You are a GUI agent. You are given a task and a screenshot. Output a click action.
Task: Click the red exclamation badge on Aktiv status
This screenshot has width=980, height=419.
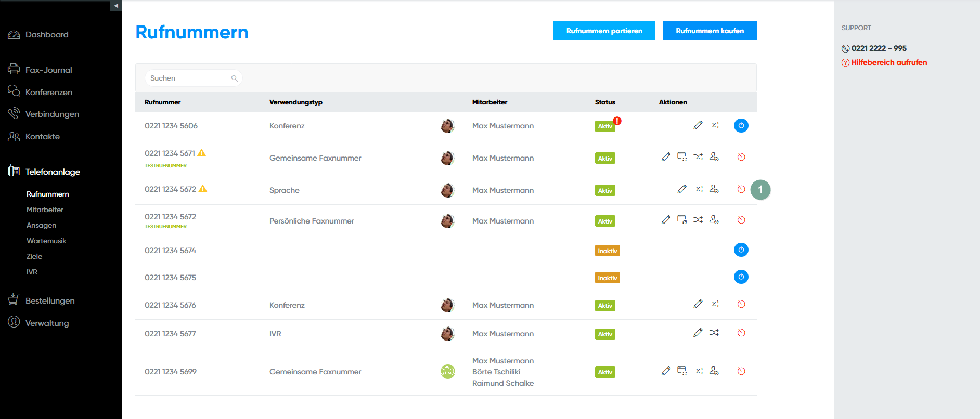coord(617,121)
